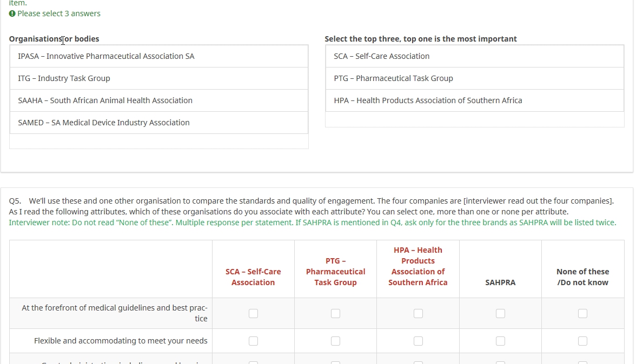Check PTG for forefront of medical guidelines
The width and height of the screenshot is (643, 364).
335,313
